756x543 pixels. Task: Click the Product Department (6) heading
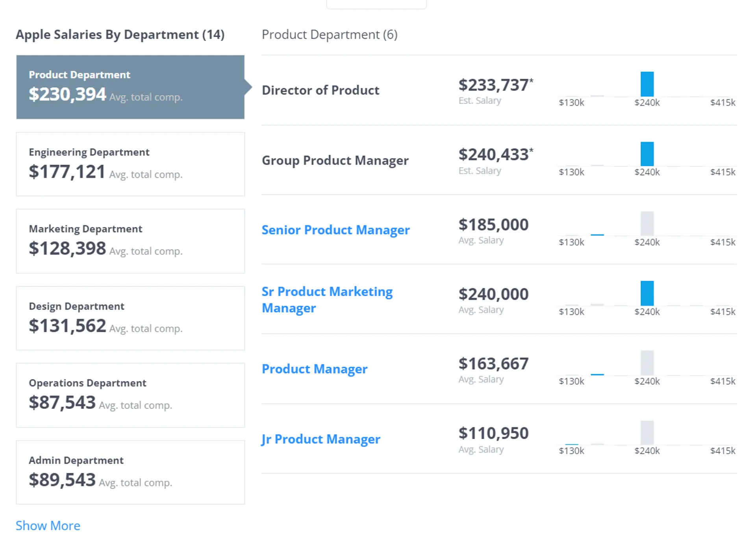(x=330, y=35)
